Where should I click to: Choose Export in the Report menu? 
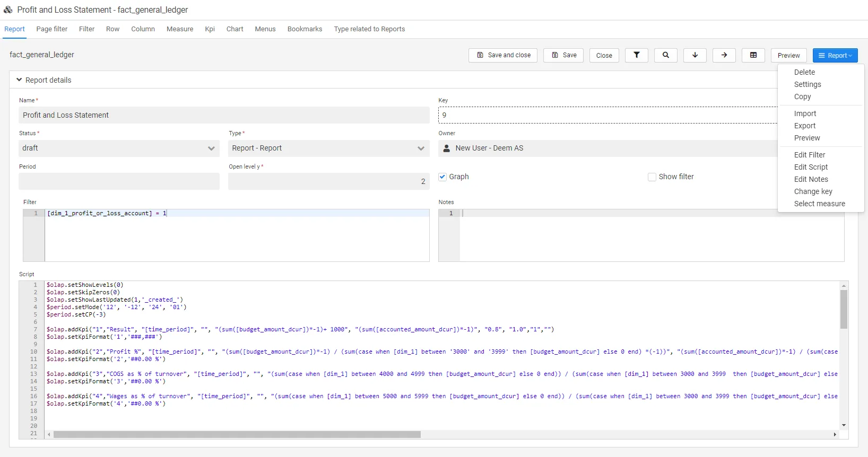point(804,126)
